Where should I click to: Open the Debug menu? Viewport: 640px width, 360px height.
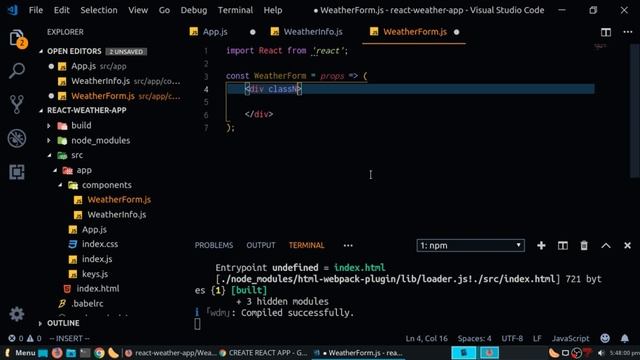pos(194,10)
